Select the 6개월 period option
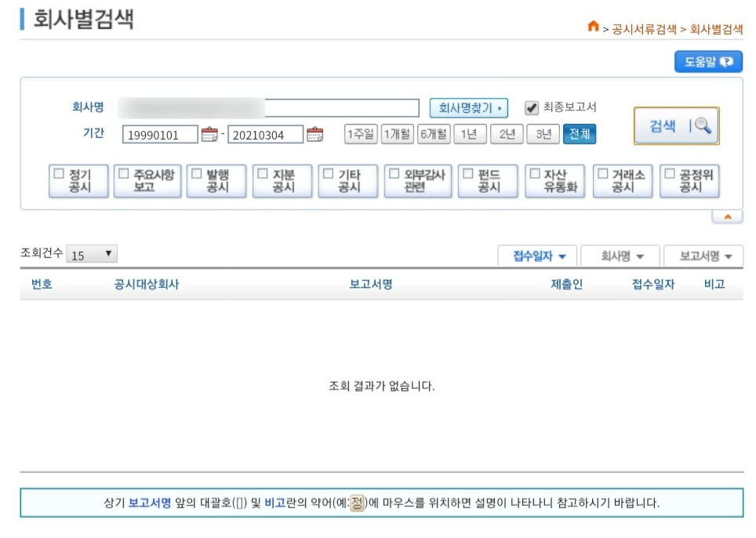Viewport: 756px width, 538px height. (x=434, y=134)
